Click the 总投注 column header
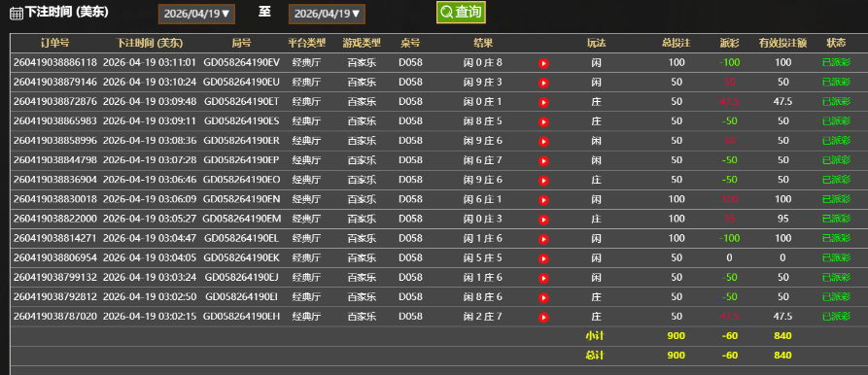The image size is (868, 375). point(676,43)
